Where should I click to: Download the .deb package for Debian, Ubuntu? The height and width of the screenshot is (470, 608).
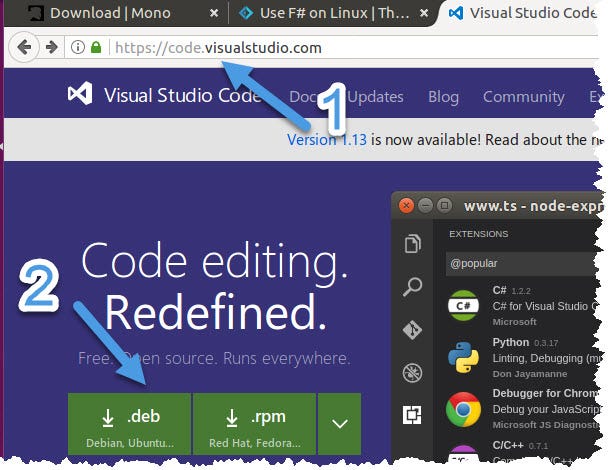tap(130, 423)
